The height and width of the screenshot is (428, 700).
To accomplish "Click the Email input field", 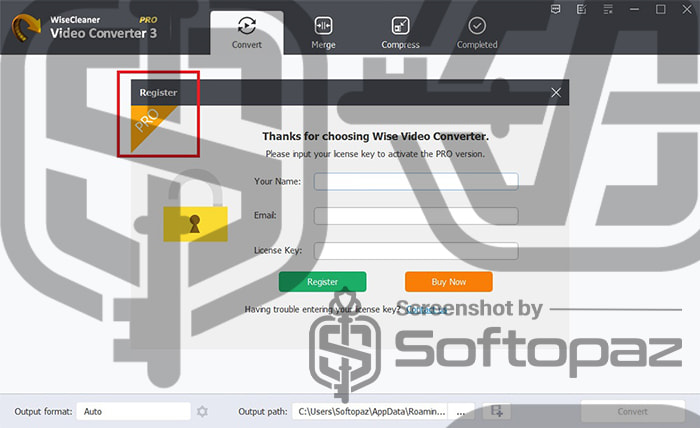I will tap(416, 216).
